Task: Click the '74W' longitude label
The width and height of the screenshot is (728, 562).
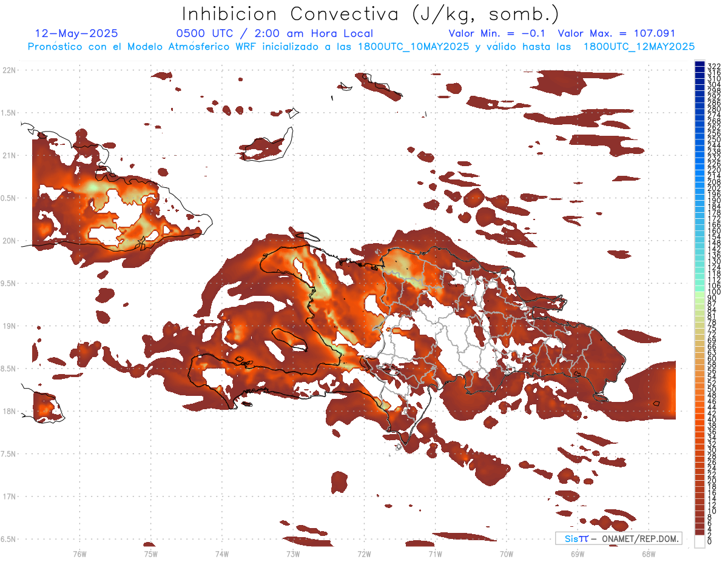Action: (222, 553)
